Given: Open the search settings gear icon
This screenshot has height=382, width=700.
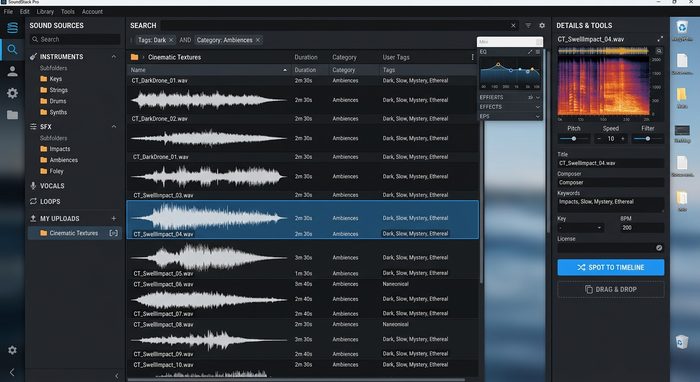Looking at the screenshot, I should tap(542, 25).
